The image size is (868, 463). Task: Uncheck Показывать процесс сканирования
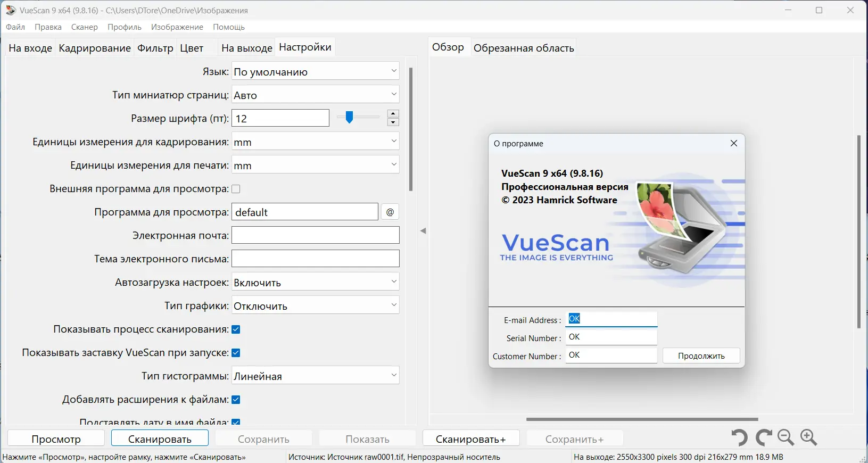point(236,329)
